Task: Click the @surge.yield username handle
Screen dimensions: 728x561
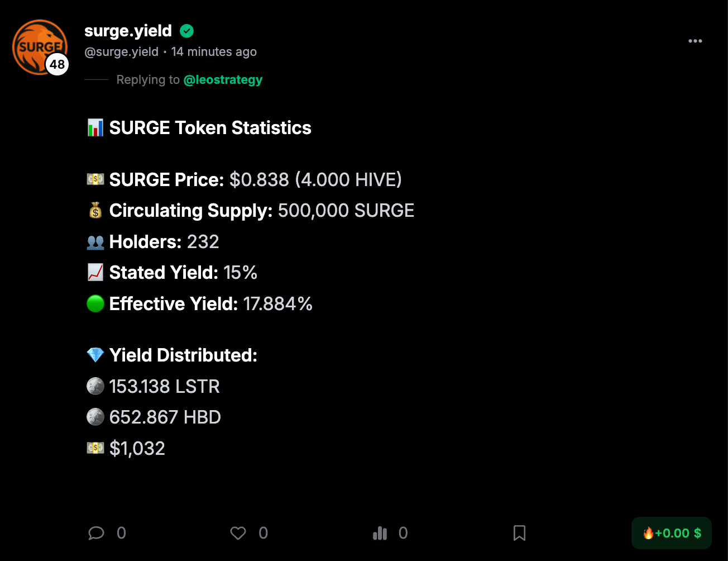Action: click(x=121, y=52)
